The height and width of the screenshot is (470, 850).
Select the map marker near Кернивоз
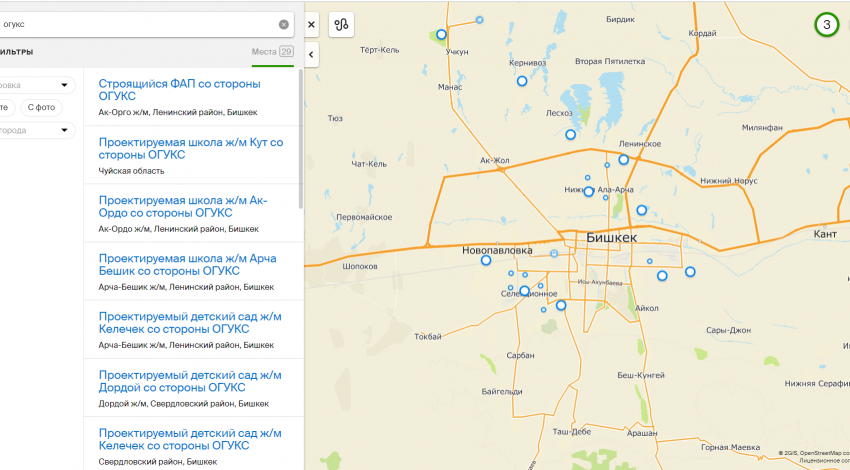click(x=522, y=81)
